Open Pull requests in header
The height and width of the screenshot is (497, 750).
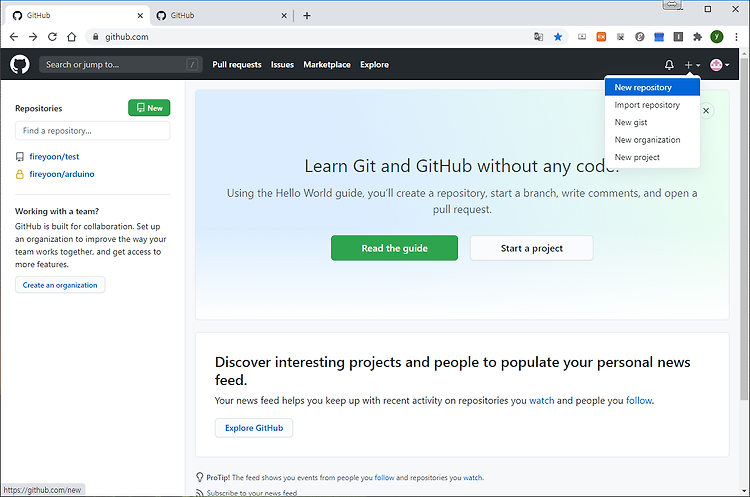pyautogui.click(x=237, y=65)
